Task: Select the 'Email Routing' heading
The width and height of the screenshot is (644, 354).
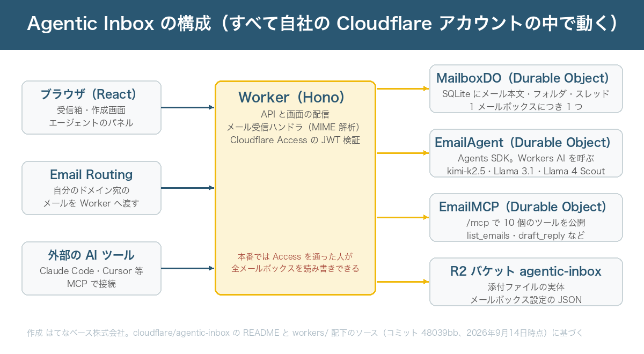Action: coord(91,175)
